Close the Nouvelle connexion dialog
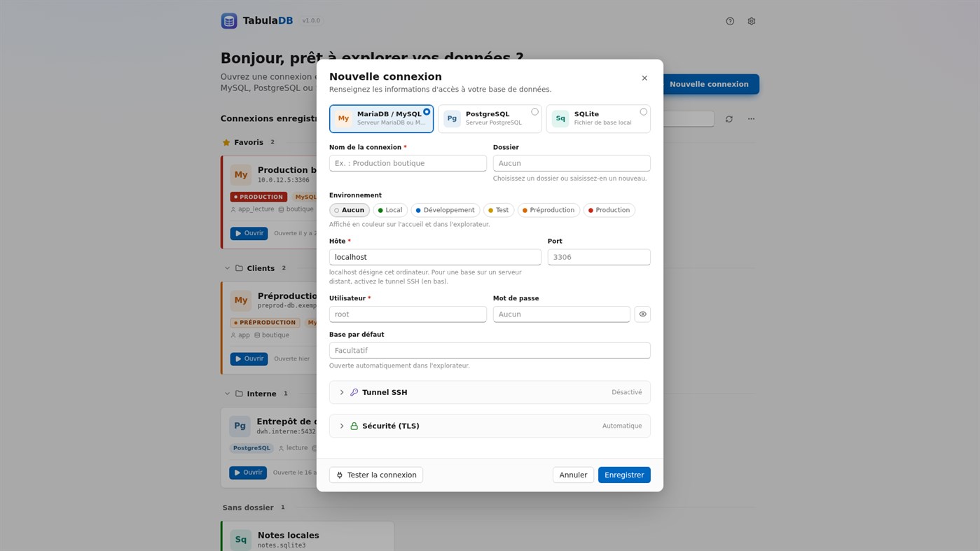The width and height of the screenshot is (980, 551). [x=644, y=78]
